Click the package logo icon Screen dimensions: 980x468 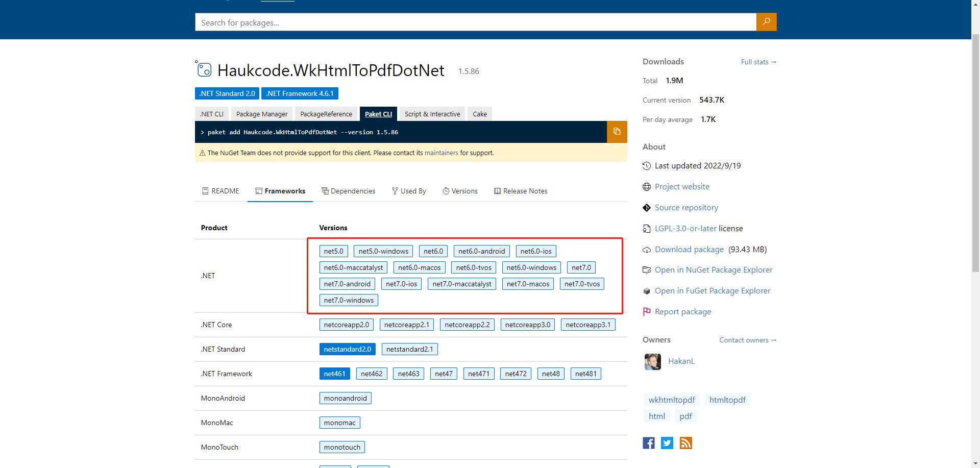[x=204, y=69]
